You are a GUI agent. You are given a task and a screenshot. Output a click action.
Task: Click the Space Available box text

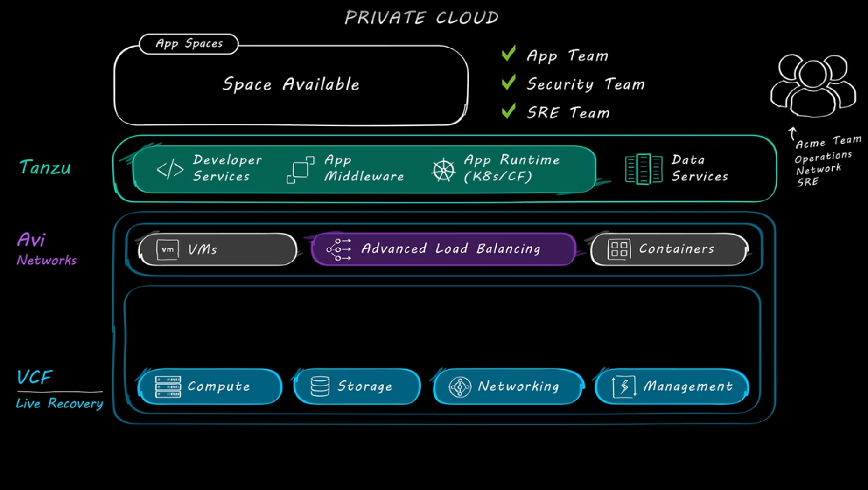pyautogui.click(x=291, y=84)
